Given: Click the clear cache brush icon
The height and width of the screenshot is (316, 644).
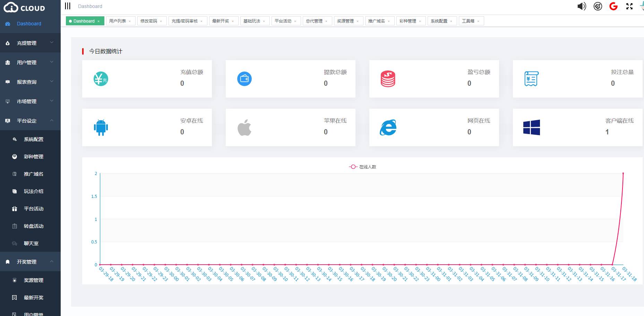Looking at the screenshot, I should (598, 6).
